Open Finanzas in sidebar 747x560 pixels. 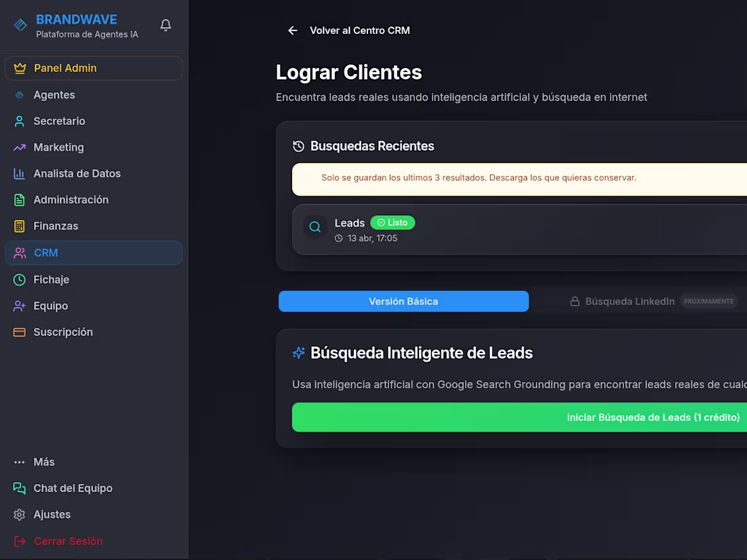[x=94, y=226]
